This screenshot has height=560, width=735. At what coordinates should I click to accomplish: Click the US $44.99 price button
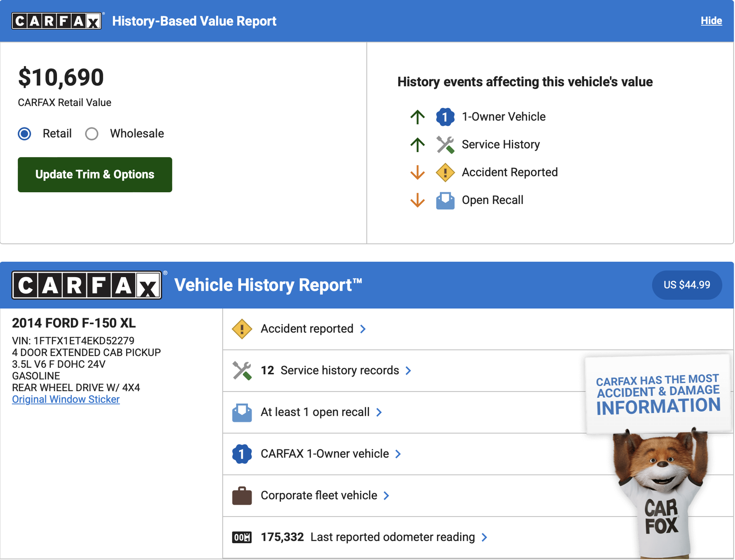pos(686,285)
